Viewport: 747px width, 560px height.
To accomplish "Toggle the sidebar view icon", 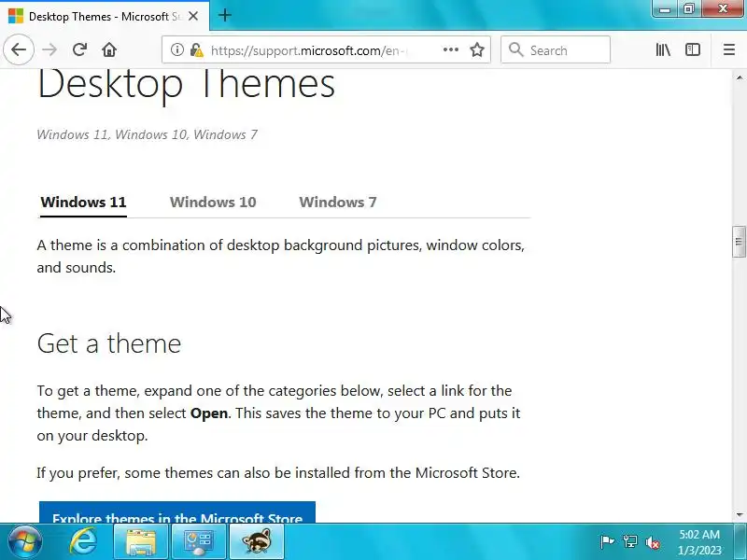I will point(693,49).
